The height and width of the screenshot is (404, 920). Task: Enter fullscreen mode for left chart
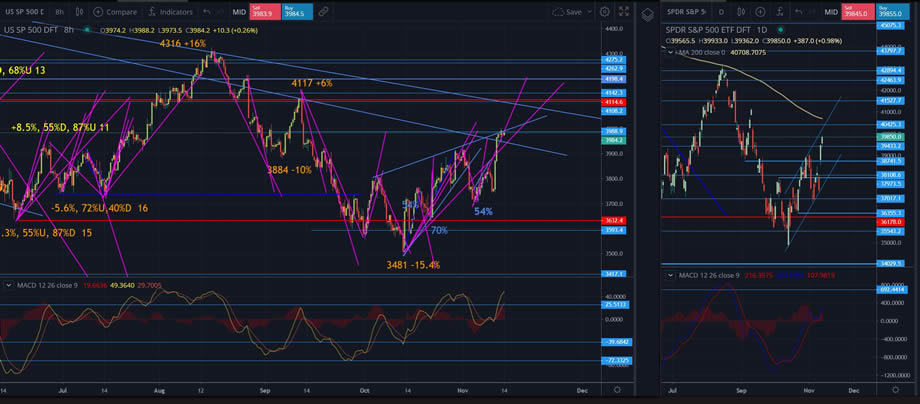click(x=622, y=12)
